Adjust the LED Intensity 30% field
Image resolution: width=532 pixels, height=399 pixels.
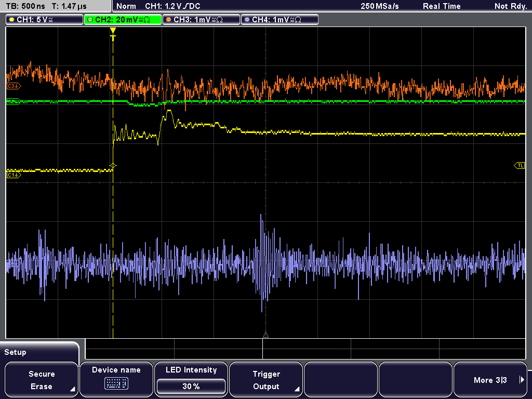(x=191, y=386)
